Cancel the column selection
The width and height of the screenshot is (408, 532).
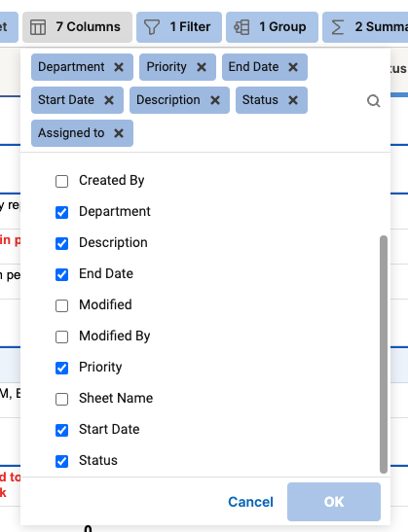pyautogui.click(x=250, y=502)
